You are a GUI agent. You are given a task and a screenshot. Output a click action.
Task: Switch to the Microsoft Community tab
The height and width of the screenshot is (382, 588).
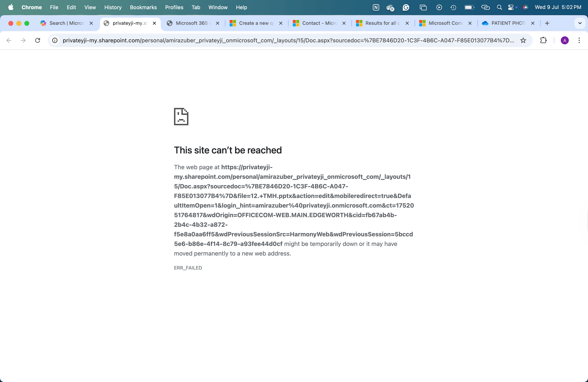pyautogui.click(x=446, y=23)
